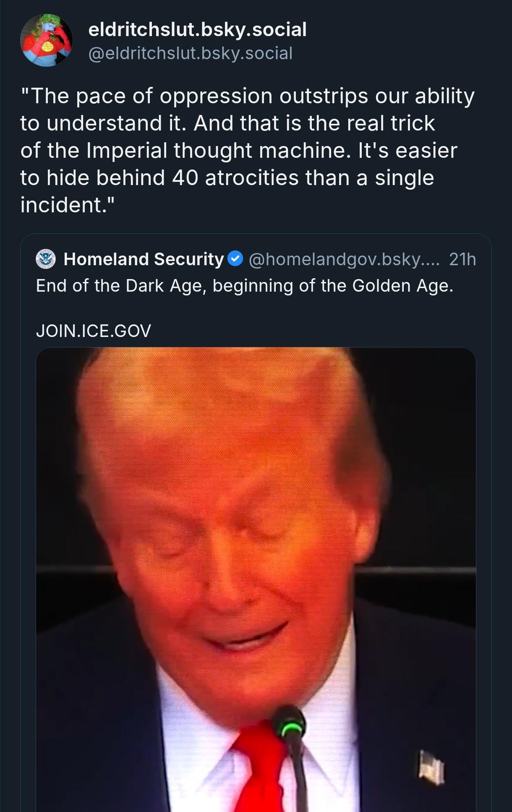The height and width of the screenshot is (812, 512).
Task: Open the poster's profile avatar
Action: pyautogui.click(x=46, y=40)
